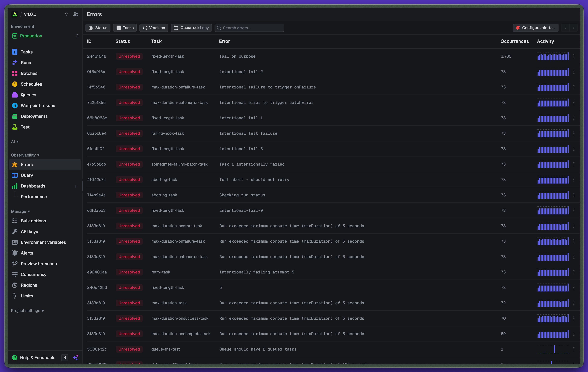Click the AI sparkle icon at bottom
588x372 pixels.
[76, 357]
